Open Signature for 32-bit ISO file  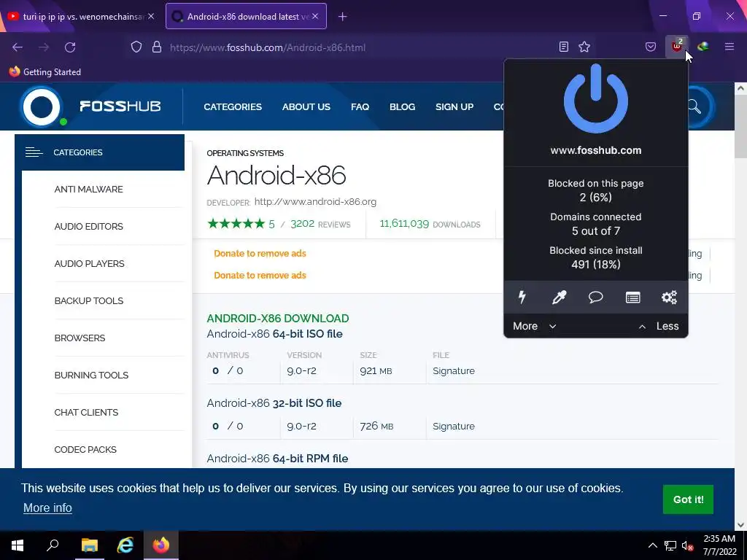pos(454,426)
